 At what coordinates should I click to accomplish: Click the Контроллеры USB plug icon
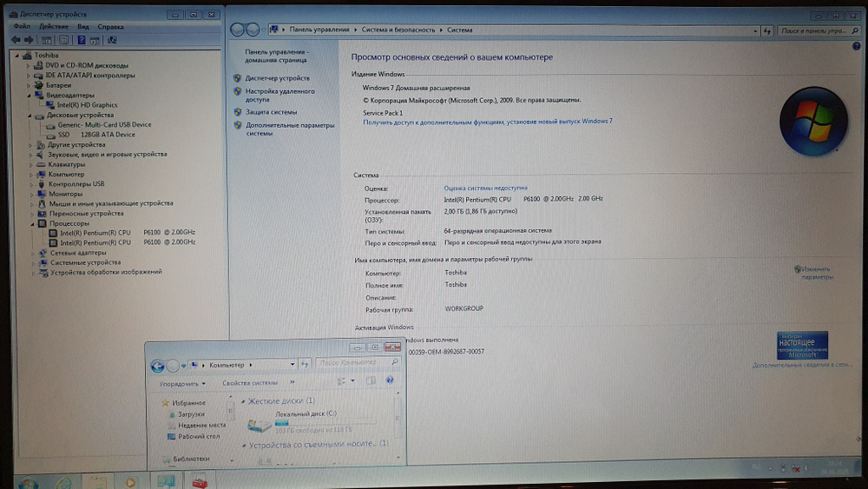(41, 184)
